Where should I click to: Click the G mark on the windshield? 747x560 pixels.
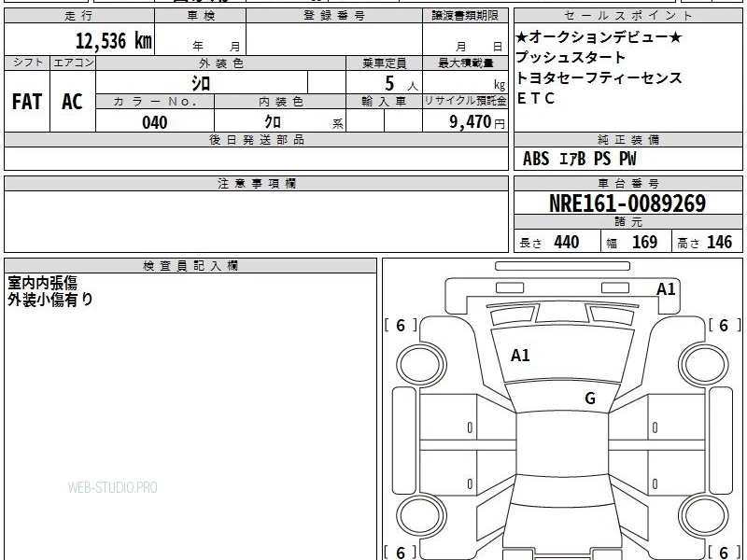pos(590,398)
